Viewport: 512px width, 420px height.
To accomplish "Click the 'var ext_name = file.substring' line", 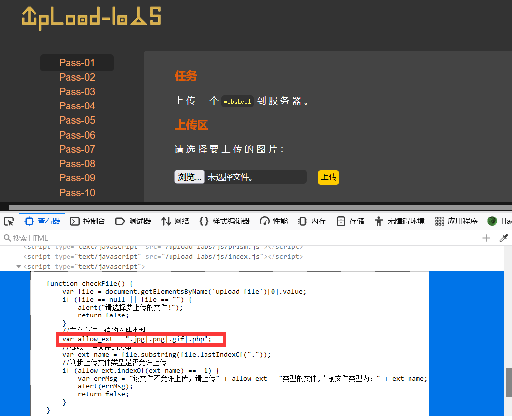I will pyautogui.click(x=166, y=355).
